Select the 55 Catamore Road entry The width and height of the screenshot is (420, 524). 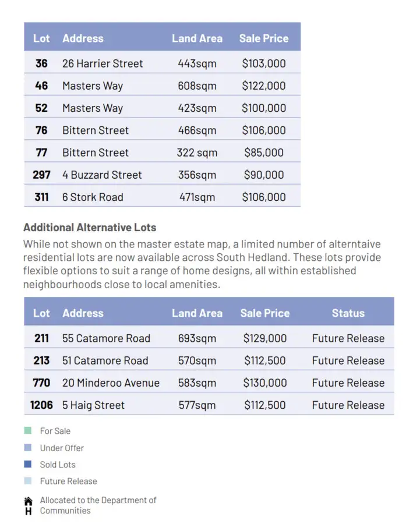(x=106, y=338)
